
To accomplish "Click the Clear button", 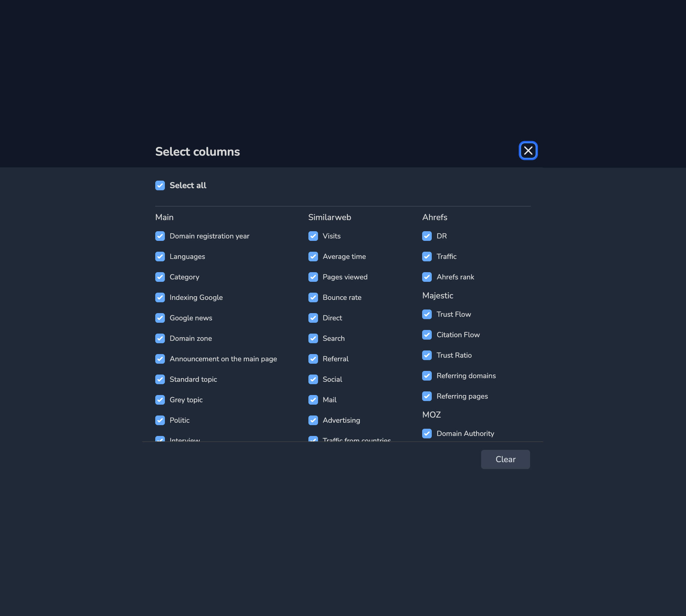I will click(505, 459).
